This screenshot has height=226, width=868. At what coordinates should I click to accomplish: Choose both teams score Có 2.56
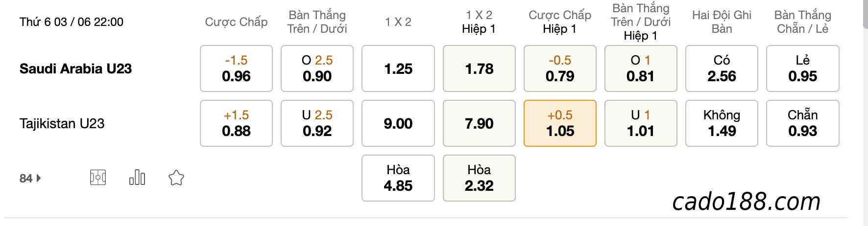tap(722, 68)
